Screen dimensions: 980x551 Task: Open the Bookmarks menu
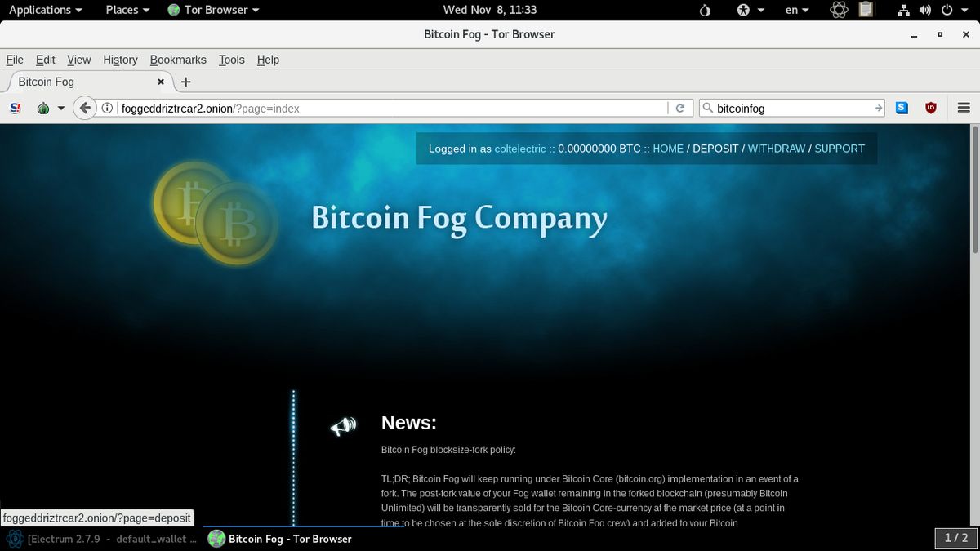coord(178,60)
